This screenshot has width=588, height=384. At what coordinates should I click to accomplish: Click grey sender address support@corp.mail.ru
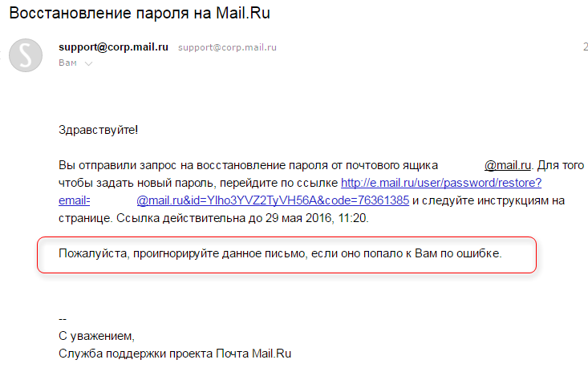[x=227, y=47]
